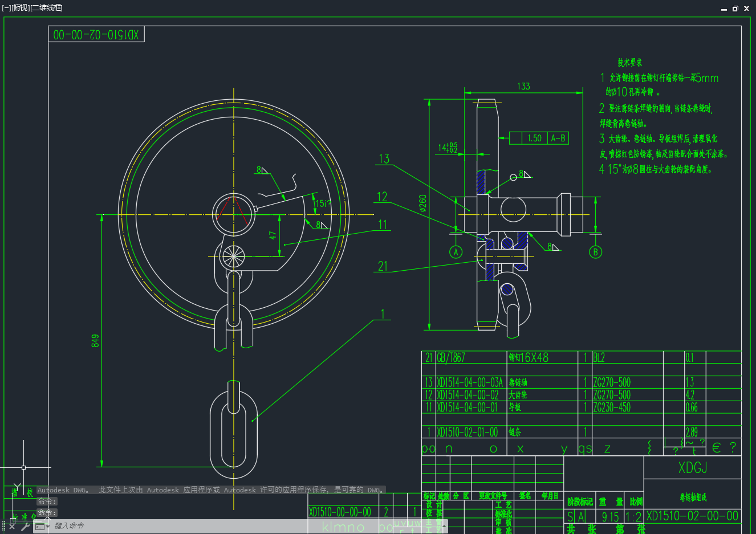Close the drawing window
Image resolution: width=756 pixels, height=534 pixels.
pos(746,9)
